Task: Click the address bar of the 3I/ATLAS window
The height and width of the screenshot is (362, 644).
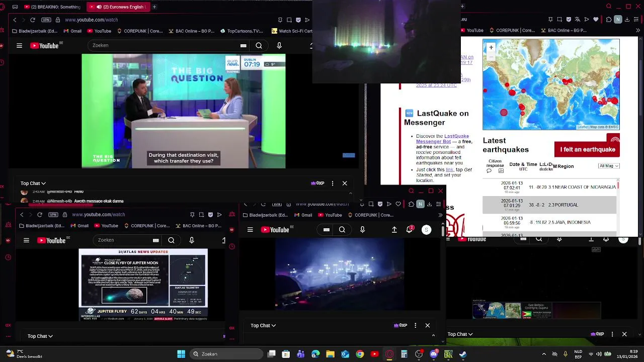Action: (98, 214)
